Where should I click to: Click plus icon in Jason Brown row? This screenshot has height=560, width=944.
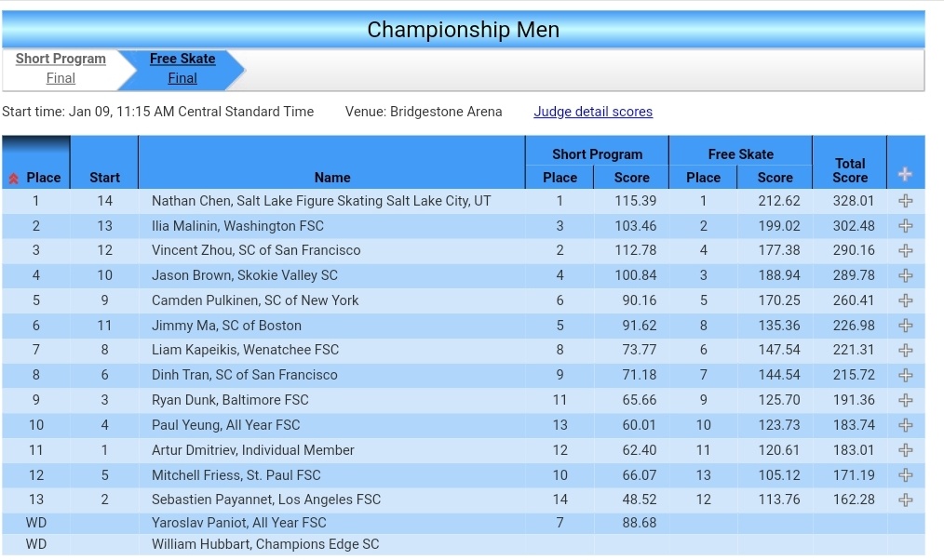[x=906, y=275]
